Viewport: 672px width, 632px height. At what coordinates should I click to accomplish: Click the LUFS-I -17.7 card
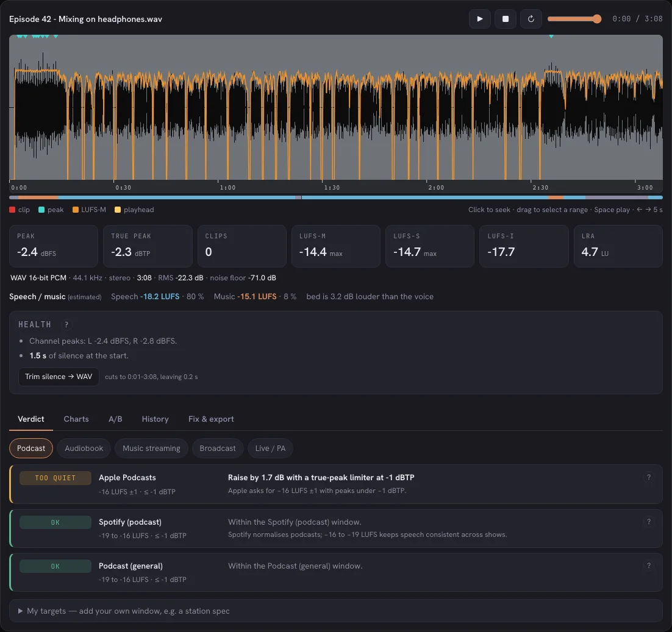point(524,246)
